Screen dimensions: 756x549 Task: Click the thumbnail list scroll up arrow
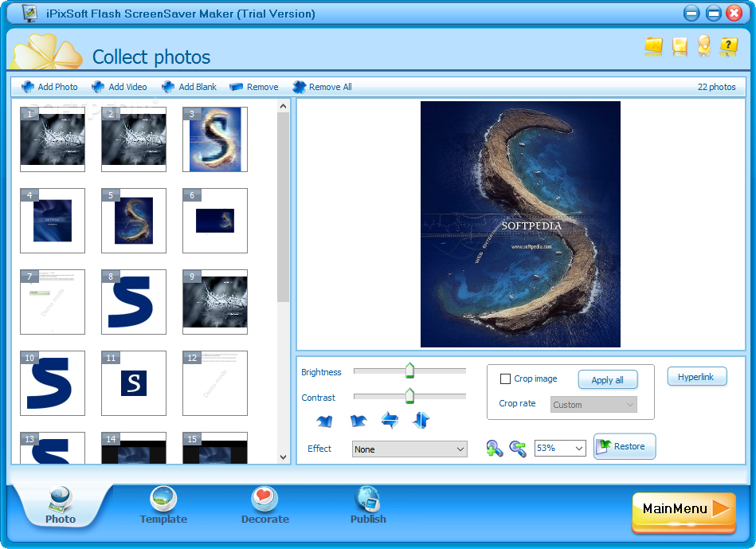(283, 106)
